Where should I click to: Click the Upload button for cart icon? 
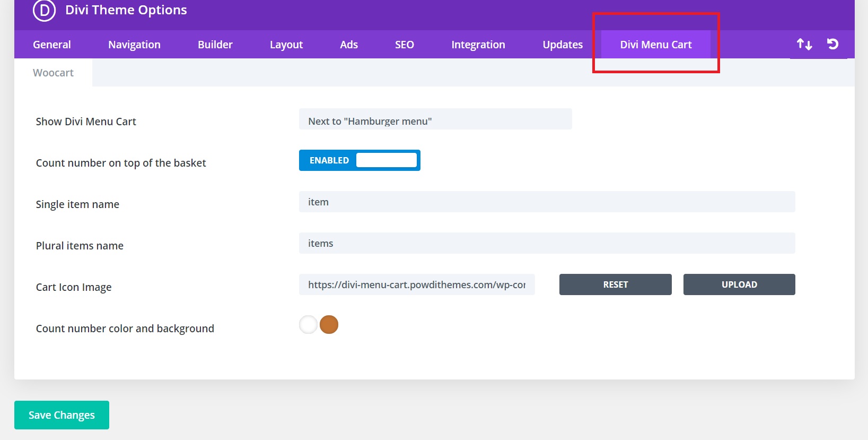tap(739, 284)
